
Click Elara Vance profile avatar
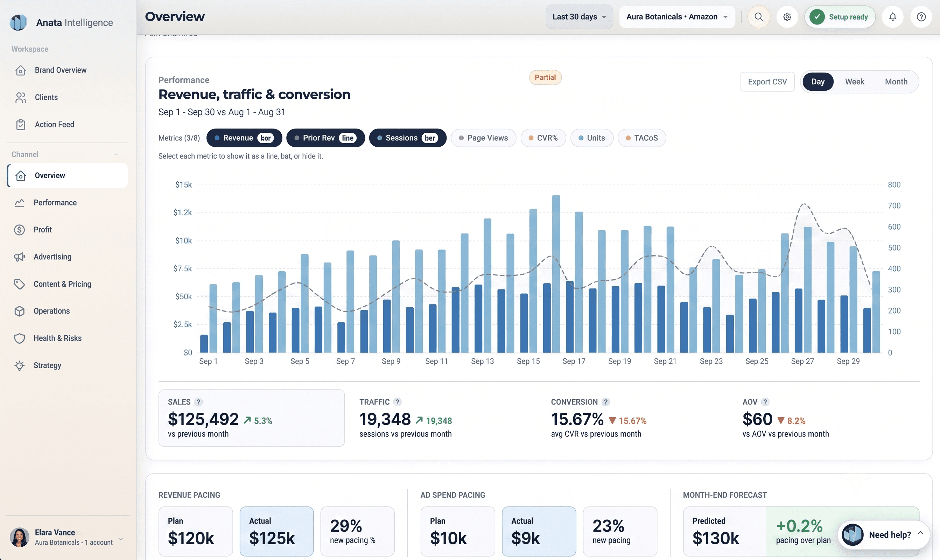[19, 537]
